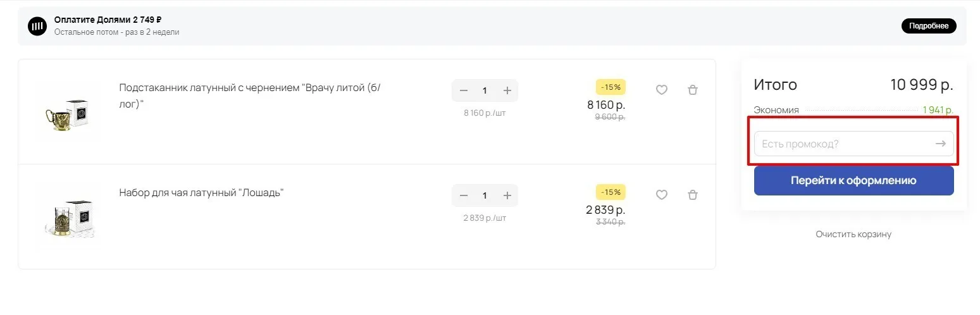
Task: Delete the "Врачу литой" подстаканник with the trash icon
Action: 693,90
